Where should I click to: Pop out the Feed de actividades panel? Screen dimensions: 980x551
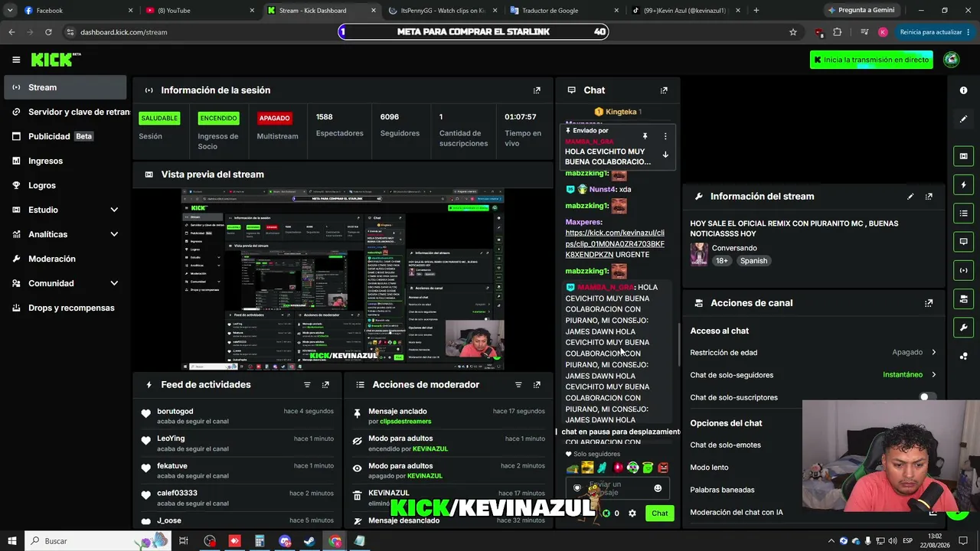(325, 385)
